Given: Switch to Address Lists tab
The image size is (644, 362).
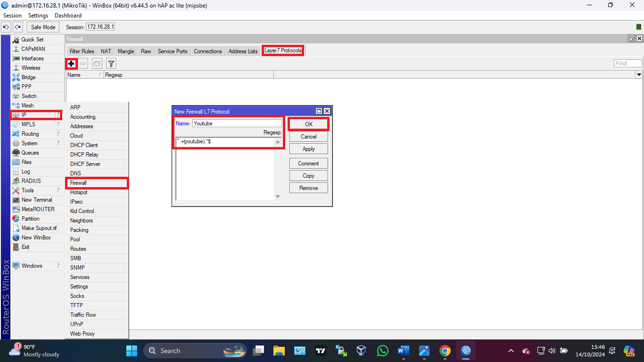Looking at the screenshot, I should click(x=243, y=51).
